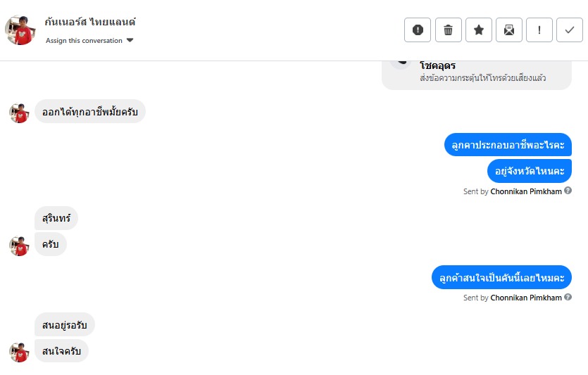The width and height of the screenshot is (588, 375).
Task: Select the message bubble สนใจครับ
Action: click(x=61, y=351)
